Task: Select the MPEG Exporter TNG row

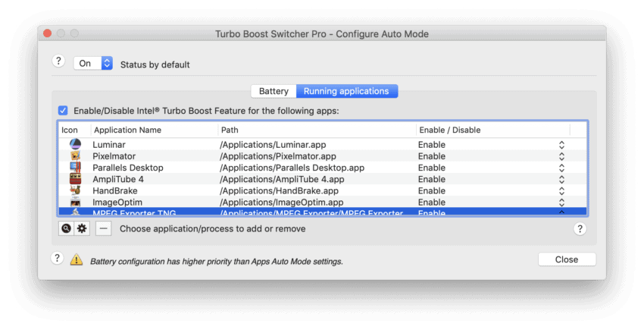Action: 323,212
